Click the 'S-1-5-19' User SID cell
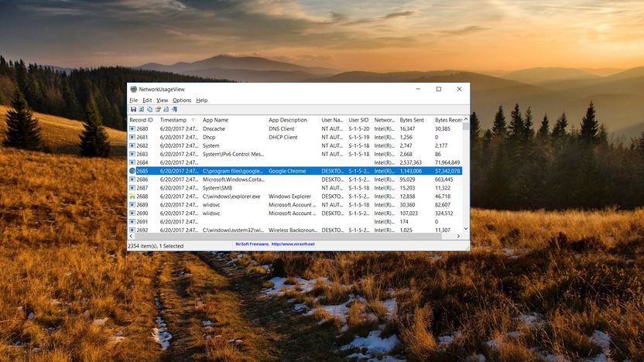Viewport: 644px width, 362px height. (359, 137)
